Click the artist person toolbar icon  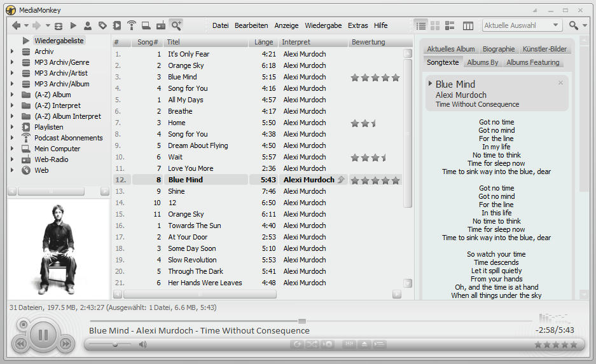pyautogui.click(x=87, y=25)
